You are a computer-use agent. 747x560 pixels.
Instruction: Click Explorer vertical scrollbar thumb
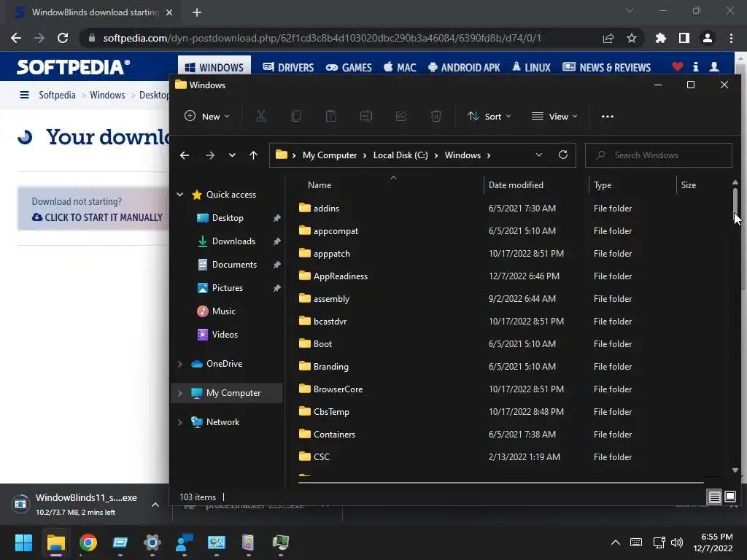(x=735, y=203)
